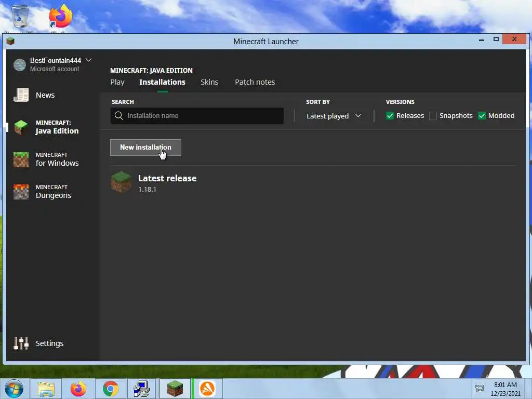Open the Latest played sort dropdown

tap(334, 116)
